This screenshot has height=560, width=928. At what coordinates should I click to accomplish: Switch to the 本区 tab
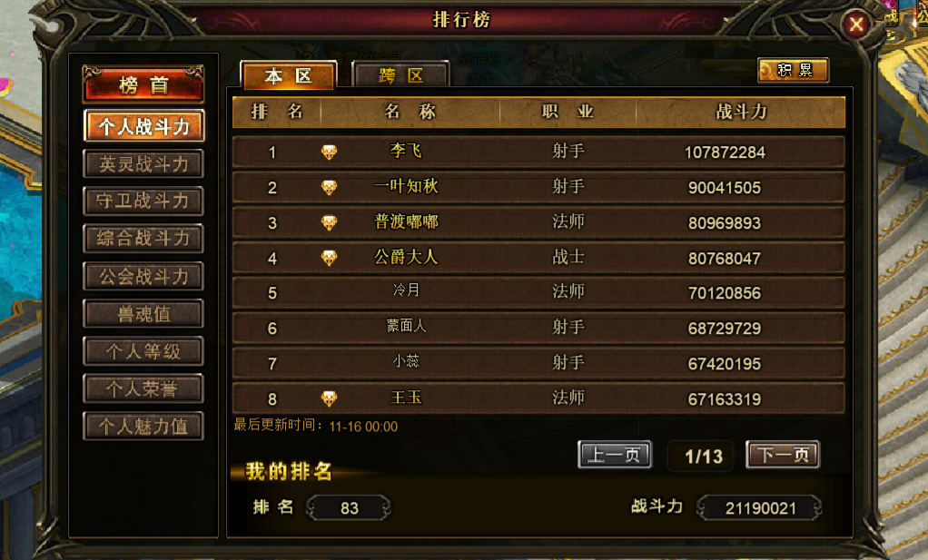click(288, 75)
